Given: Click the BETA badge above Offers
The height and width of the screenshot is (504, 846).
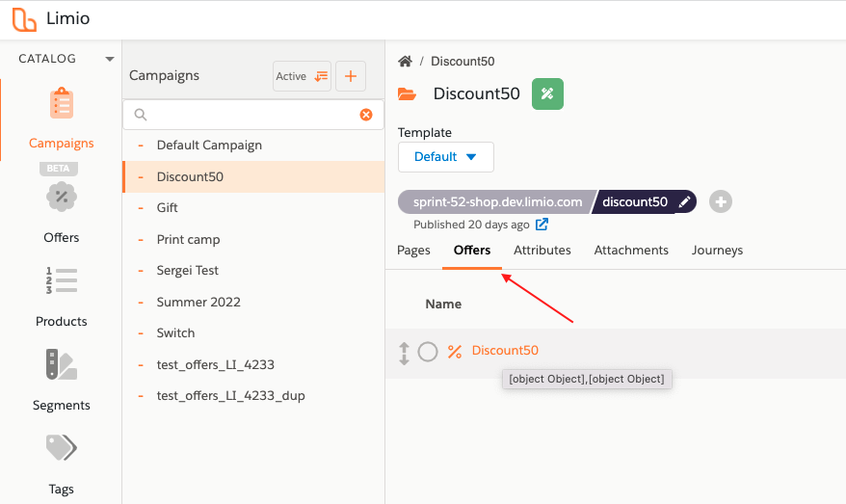Looking at the screenshot, I should click(58, 169).
